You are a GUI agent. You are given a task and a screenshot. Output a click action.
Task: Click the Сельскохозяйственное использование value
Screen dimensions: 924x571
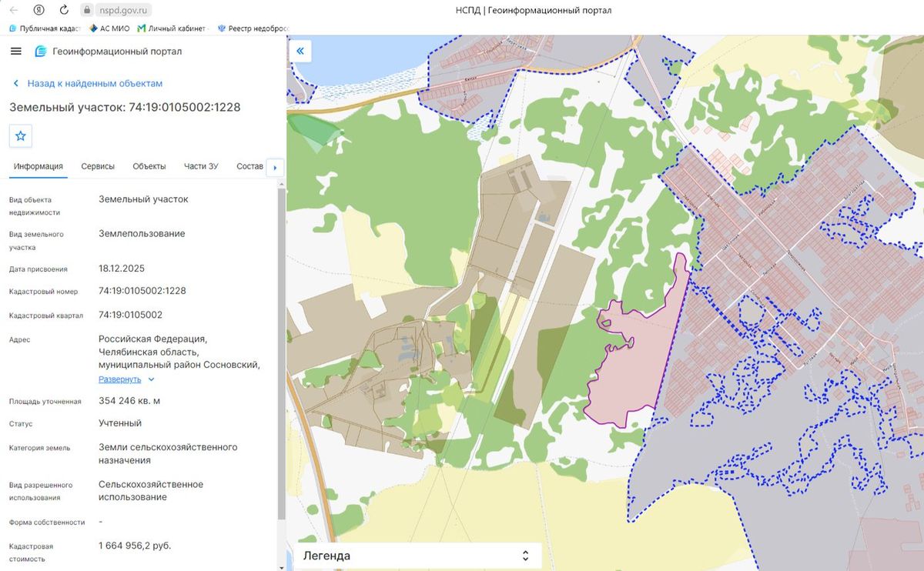(x=151, y=491)
